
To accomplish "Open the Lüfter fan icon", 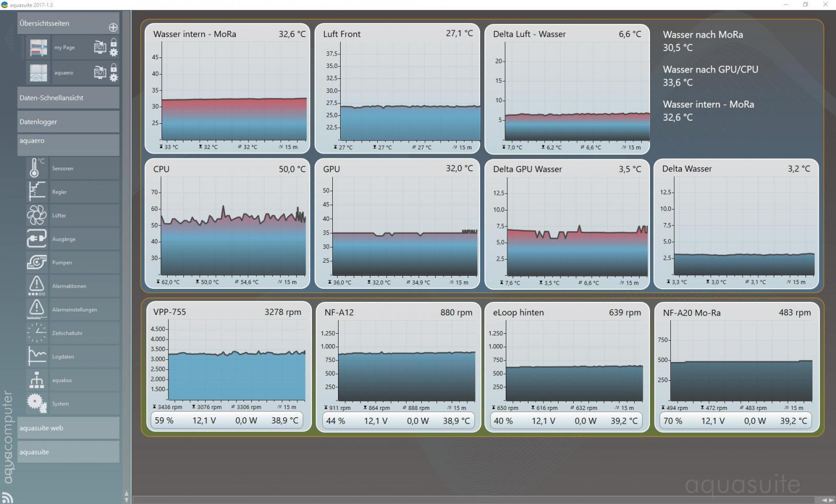I will [37, 215].
